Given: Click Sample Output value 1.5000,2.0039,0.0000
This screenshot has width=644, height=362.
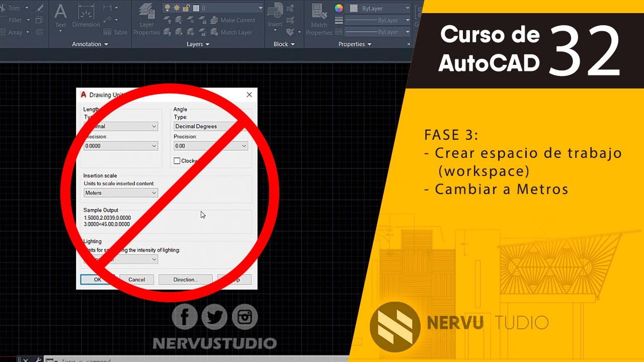Looking at the screenshot, I should [x=107, y=218].
